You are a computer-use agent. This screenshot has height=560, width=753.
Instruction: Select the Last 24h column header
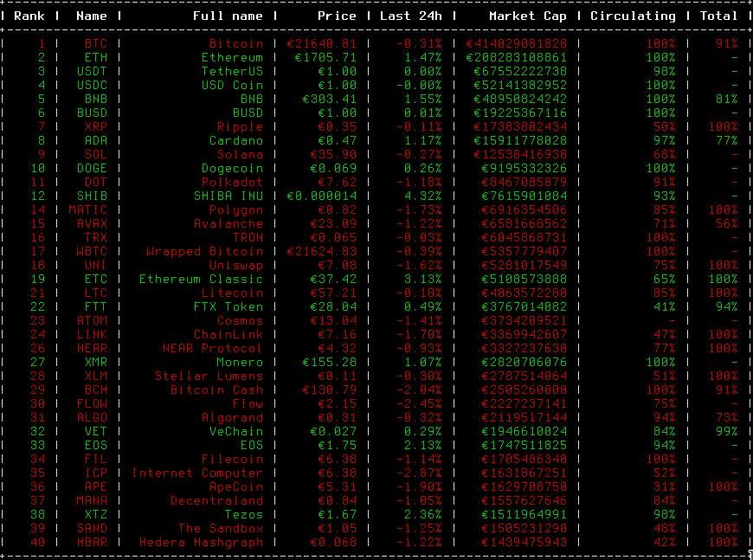coord(410,16)
